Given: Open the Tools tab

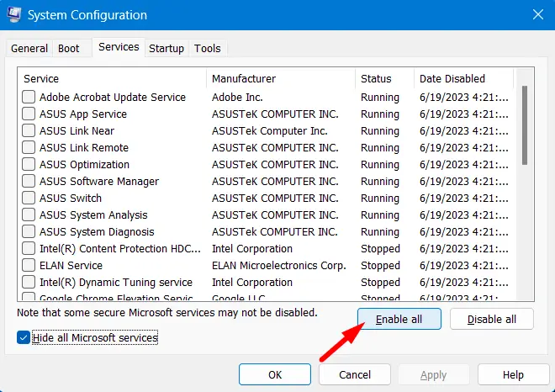Looking at the screenshot, I should click(x=208, y=49).
